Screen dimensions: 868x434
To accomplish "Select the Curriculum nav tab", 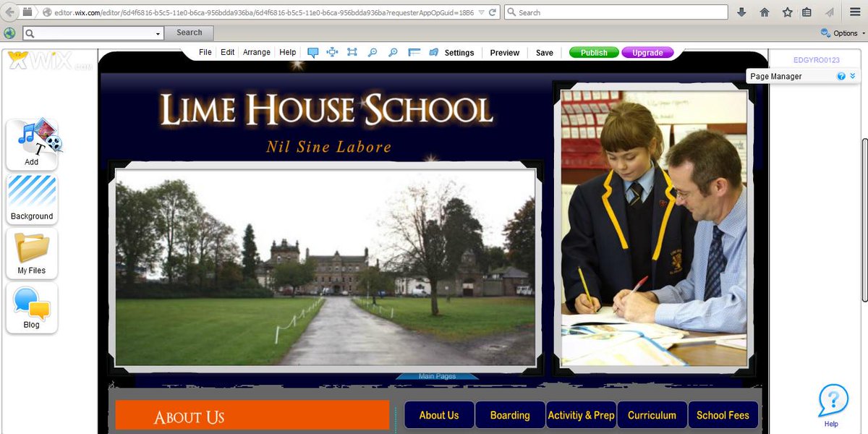I will click(x=652, y=414).
